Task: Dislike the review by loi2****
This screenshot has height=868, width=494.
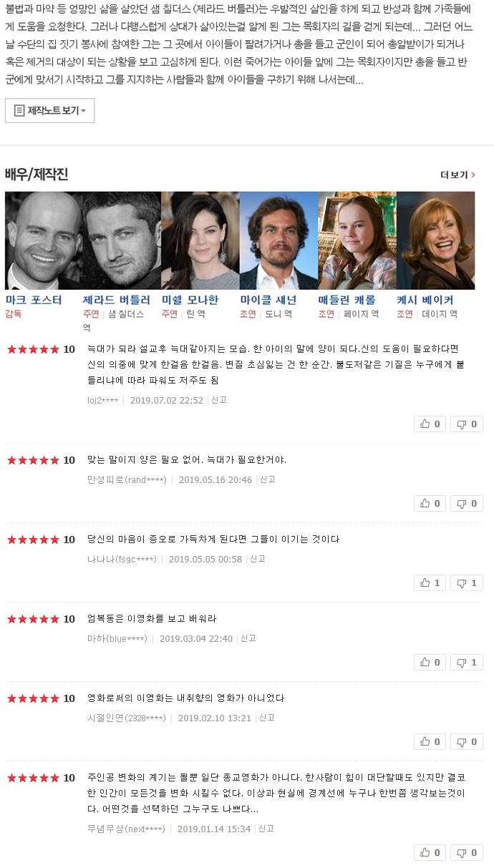Action: [x=465, y=424]
